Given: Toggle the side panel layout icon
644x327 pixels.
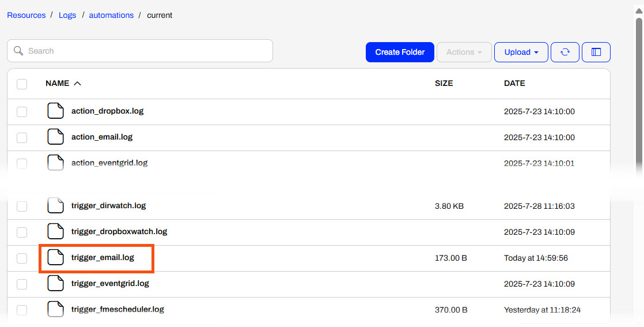Looking at the screenshot, I should (596, 52).
